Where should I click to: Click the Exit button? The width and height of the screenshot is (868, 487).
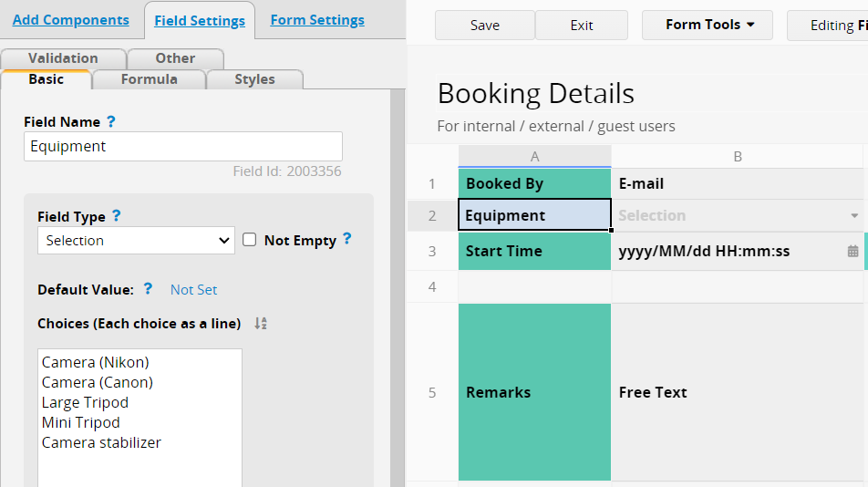click(x=582, y=25)
